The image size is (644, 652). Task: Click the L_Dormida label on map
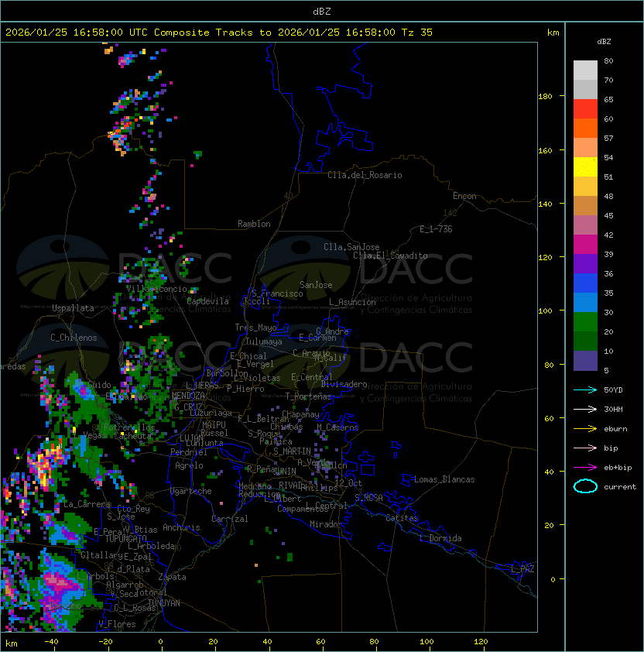pos(440,538)
